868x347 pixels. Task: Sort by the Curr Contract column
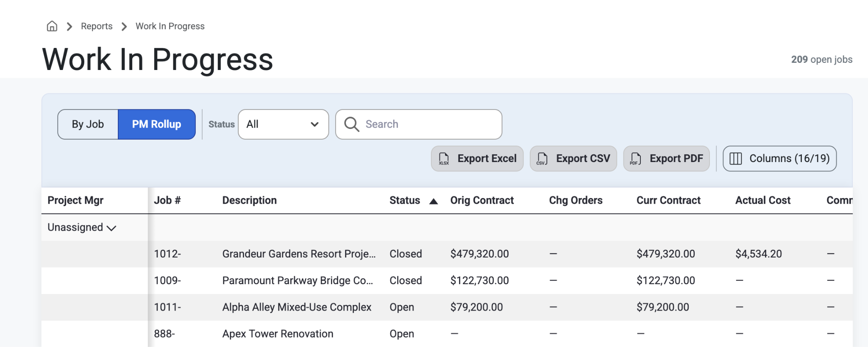click(668, 200)
